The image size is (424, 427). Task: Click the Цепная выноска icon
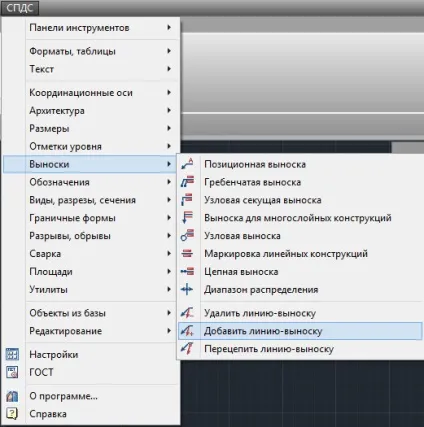tap(187, 272)
